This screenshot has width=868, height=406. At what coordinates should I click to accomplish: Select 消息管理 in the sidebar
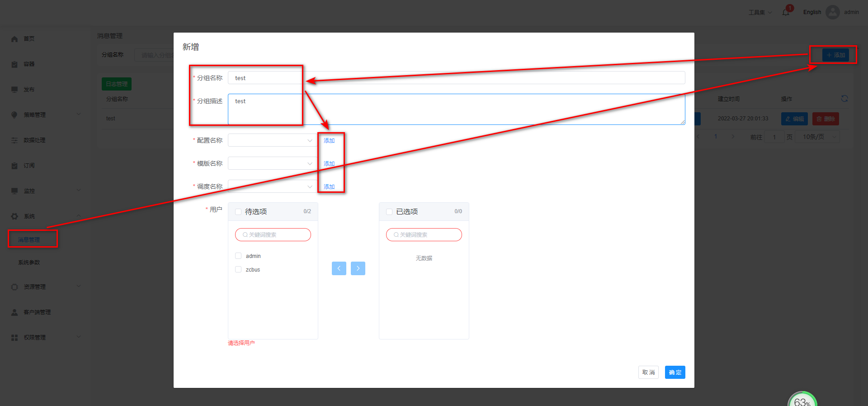coord(29,240)
